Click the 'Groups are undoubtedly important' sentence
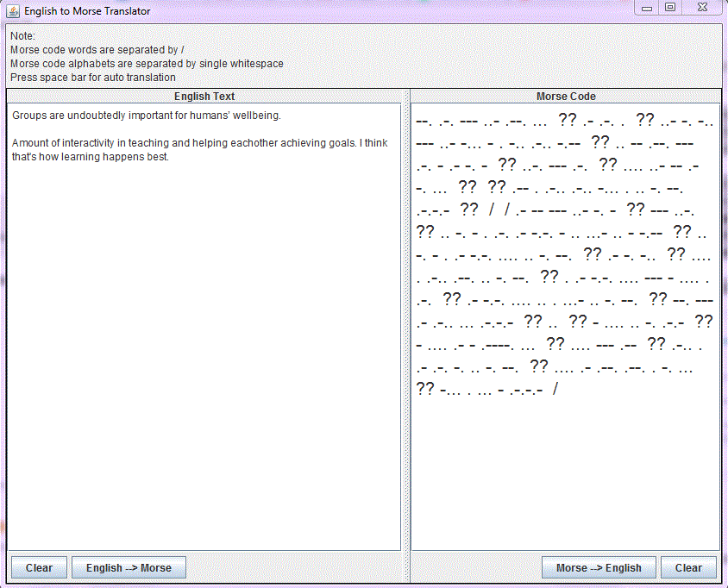This screenshot has width=728, height=588. pyautogui.click(x=147, y=115)
